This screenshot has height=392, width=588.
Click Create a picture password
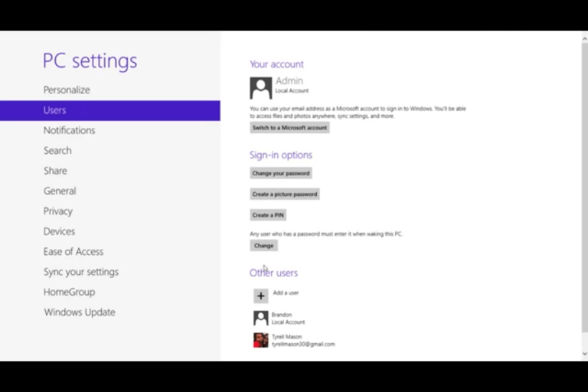285,194
